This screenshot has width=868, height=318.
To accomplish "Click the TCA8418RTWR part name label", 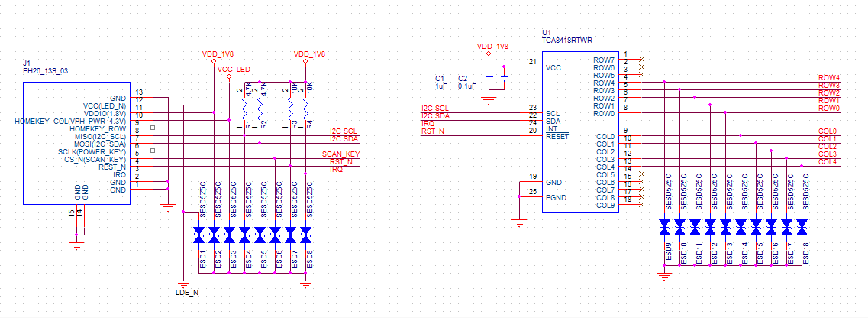I will coord(567,41).
